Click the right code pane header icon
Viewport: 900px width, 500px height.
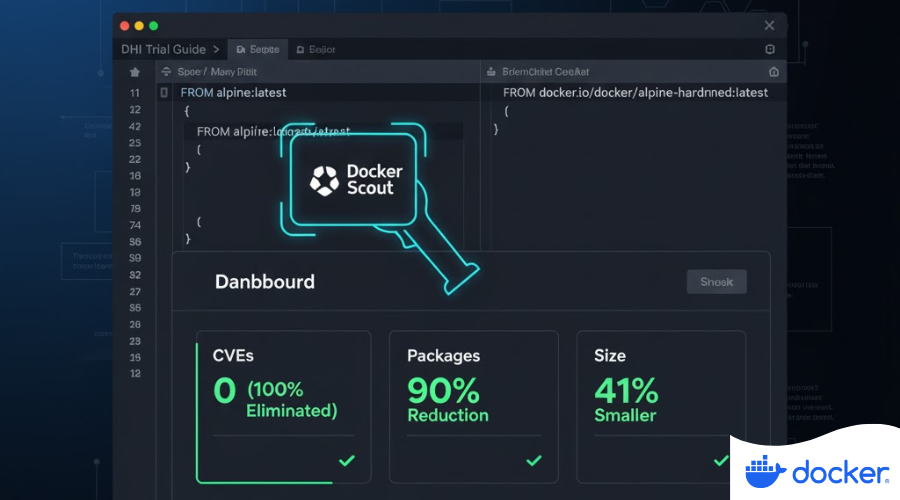(x=773, y=72)
